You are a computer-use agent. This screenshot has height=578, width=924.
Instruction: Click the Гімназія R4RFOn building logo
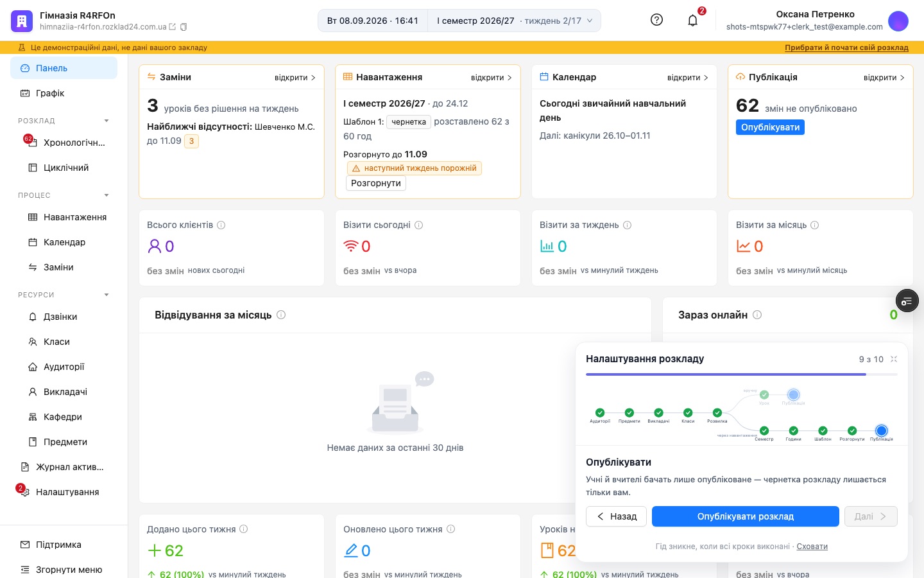[x=22, y=21]
